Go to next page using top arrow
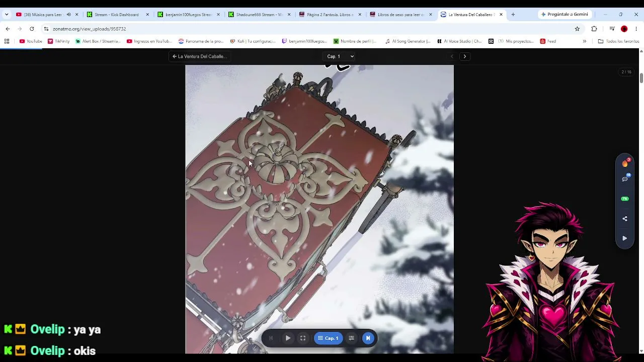Viewport: 644px width, 362px height. [x=464, y=56]
